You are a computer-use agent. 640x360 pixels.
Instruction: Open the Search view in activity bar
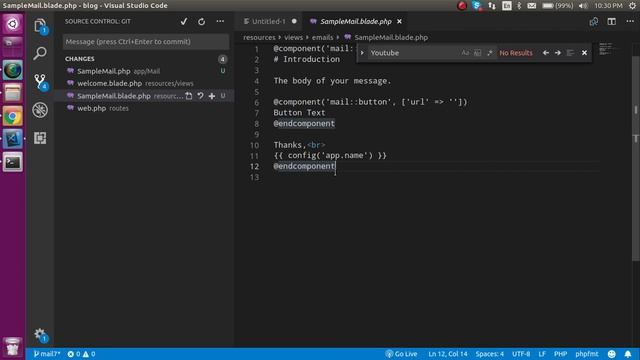[x=40, y=53]
